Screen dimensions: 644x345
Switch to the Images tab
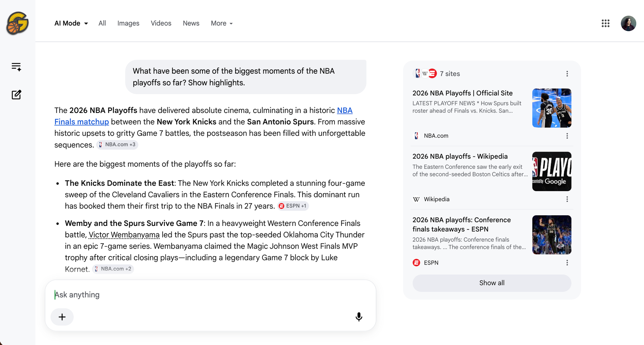tap(128, 23)
